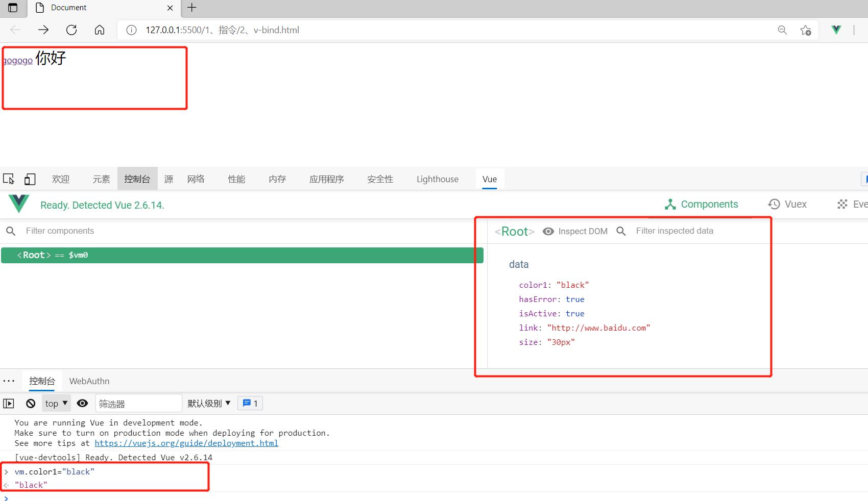Viewport: 868px width, 501px height.
Task: Click the Filter inspected data search icon
Action: (x=621, y=231)
